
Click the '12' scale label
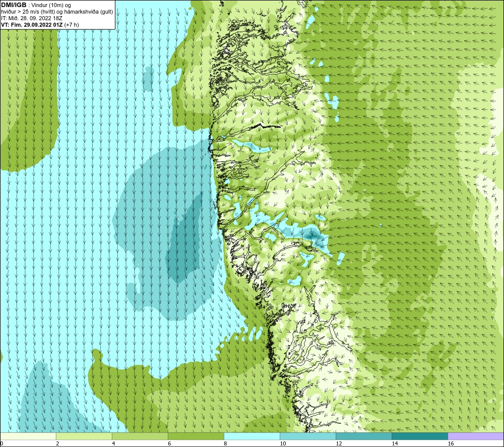(x=339, y=443)
